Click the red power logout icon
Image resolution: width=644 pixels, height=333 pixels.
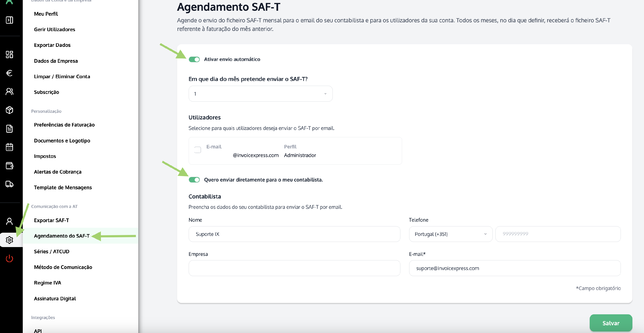(x=9, y=258)
